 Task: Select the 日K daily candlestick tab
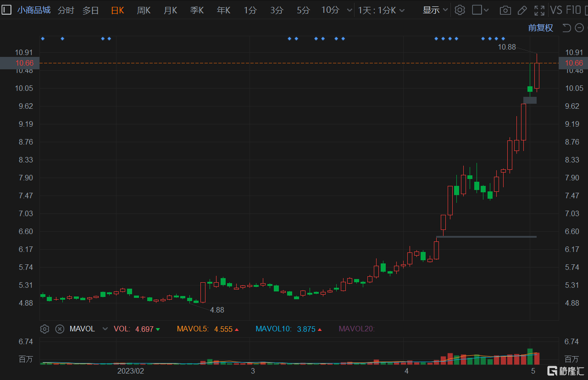pyautogui.click(x=117, y=10)
